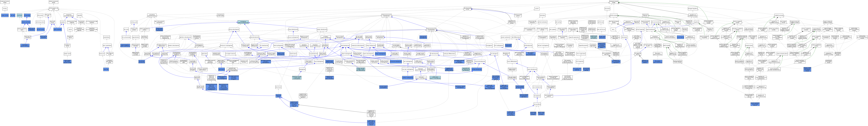Click the 'left/right pattern formation' node
This screenshot has height=126, width=868.
coord(136,45)
